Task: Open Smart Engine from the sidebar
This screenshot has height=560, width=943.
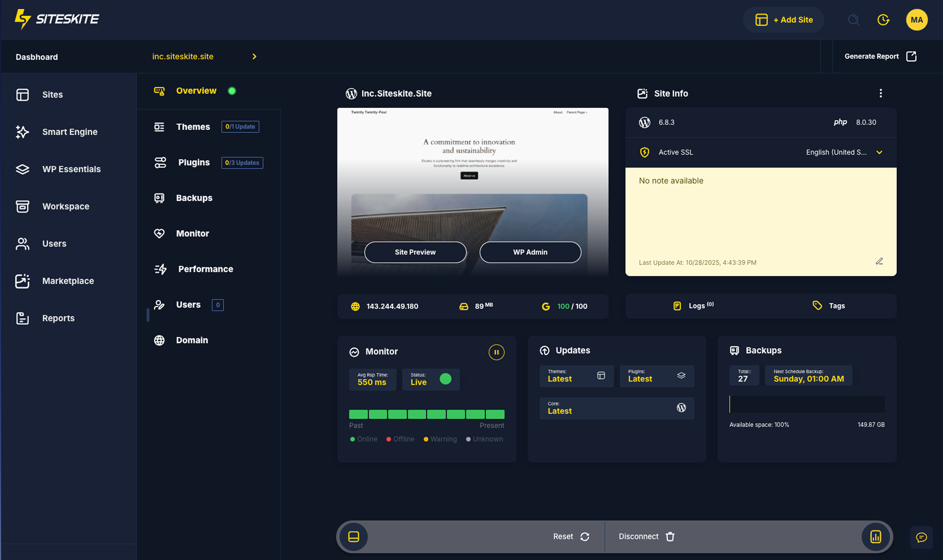Action: (x=70, y=132)
